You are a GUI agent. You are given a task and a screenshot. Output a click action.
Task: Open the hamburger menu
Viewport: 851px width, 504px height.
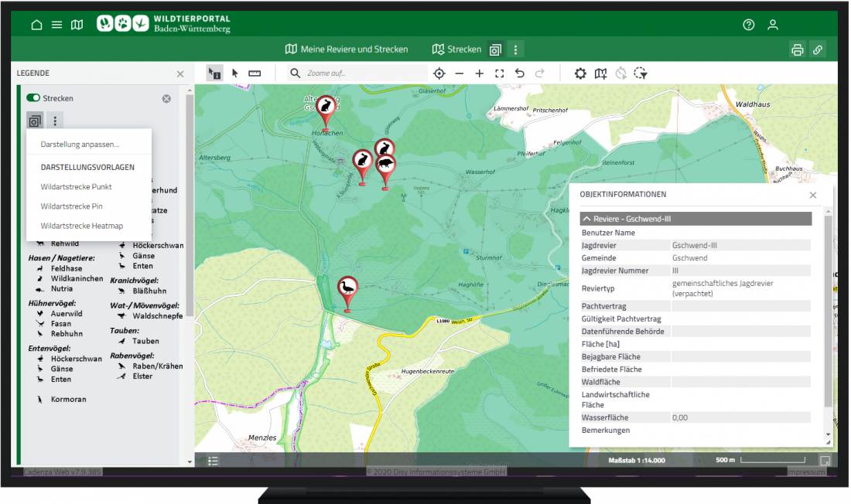click(x=56, y=24)
